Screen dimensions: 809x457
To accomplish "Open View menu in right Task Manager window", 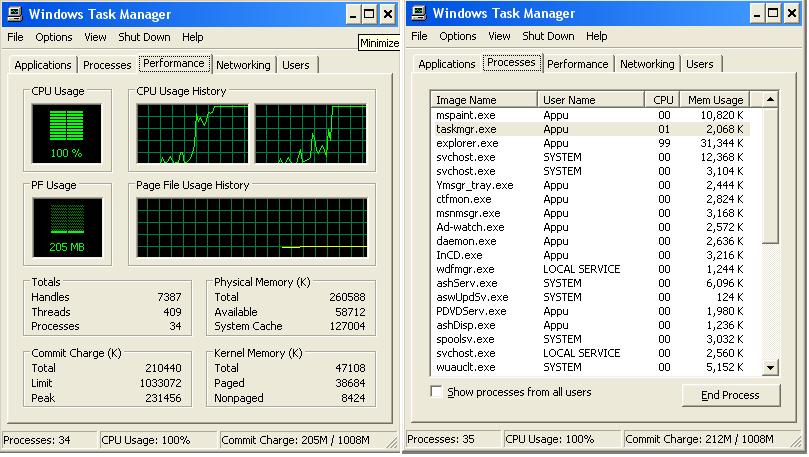I will [x=499, y=36].
